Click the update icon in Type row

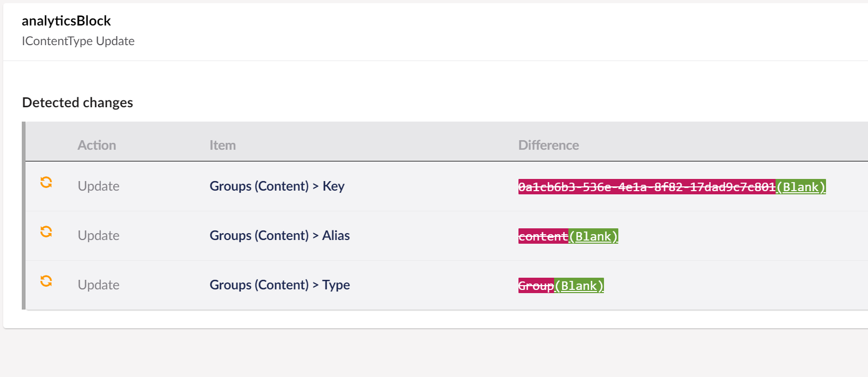click(46, 281)
